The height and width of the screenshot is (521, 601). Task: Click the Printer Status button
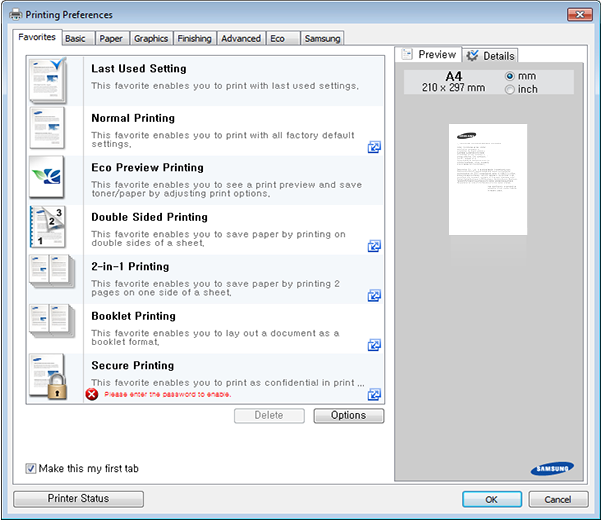click(x=78, y=498)
